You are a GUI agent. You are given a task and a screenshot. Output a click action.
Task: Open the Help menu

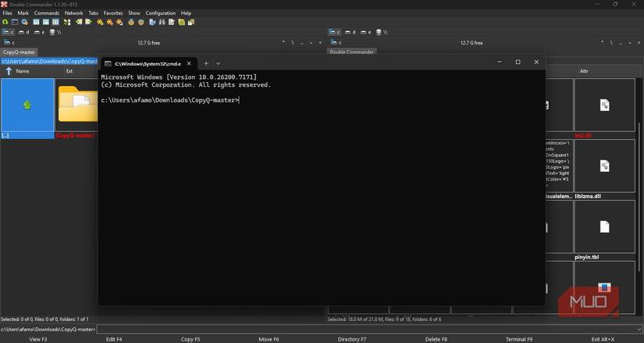186,13
